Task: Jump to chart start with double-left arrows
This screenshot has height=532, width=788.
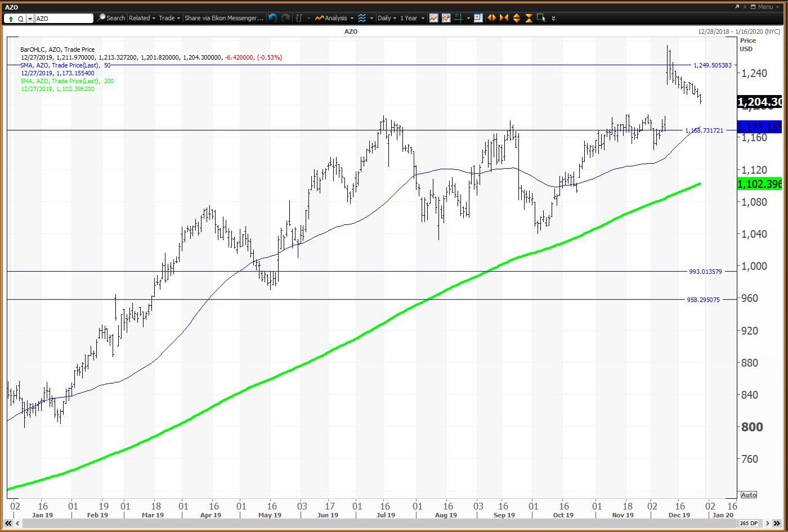Action: pos(9,524)
